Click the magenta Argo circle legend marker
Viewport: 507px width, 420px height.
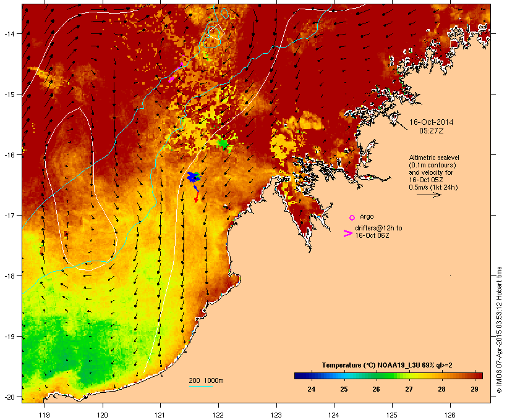(352, 217)
